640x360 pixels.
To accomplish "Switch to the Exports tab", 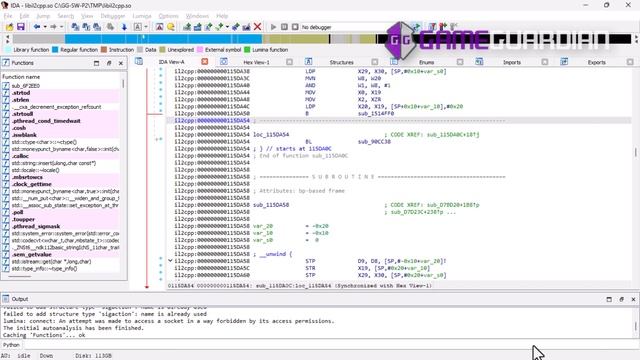I will [x=596, y=62].
